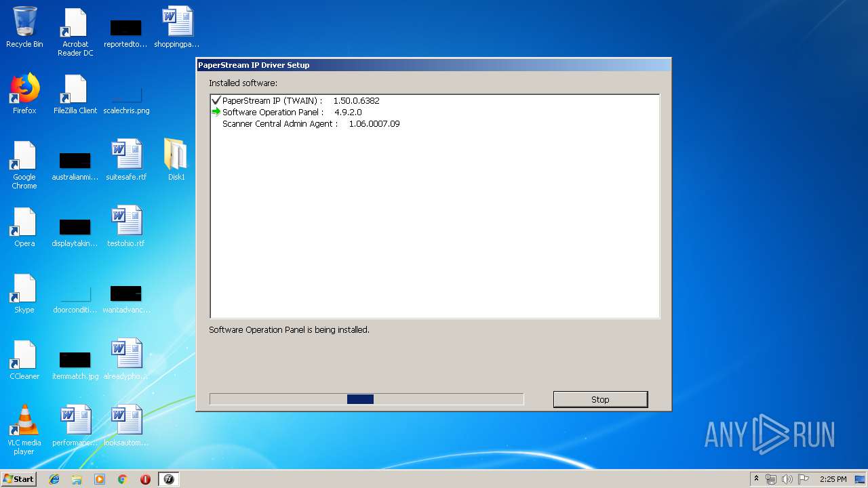Select the Firefox desktop shortcut
The width and height of the screenshot is (868, 488).
point(24,94)
